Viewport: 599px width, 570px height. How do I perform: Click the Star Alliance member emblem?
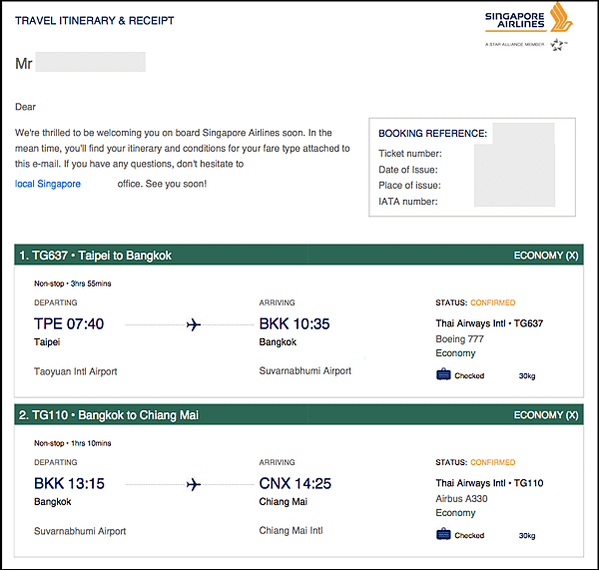point(558,45)
